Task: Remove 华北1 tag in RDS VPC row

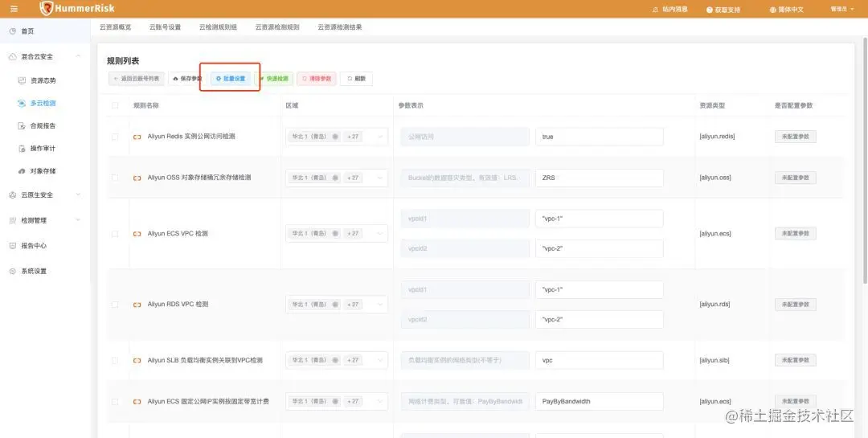Action: pyautogui.click(x=335, y=305)
